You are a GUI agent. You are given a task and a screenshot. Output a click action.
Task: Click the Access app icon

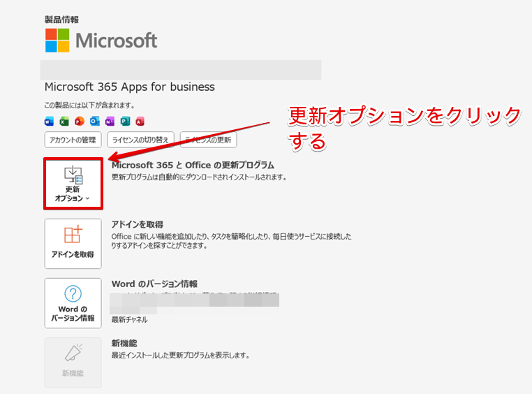140,121
